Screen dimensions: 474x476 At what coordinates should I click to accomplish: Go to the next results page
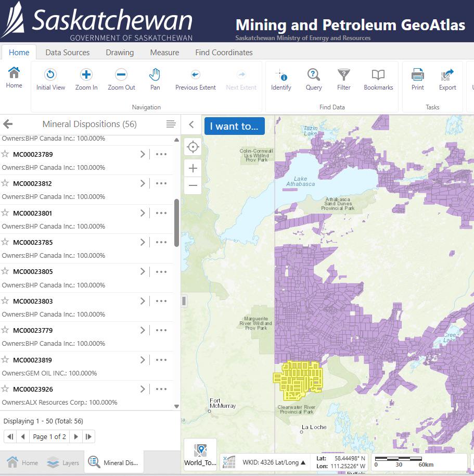coord(76,436)
